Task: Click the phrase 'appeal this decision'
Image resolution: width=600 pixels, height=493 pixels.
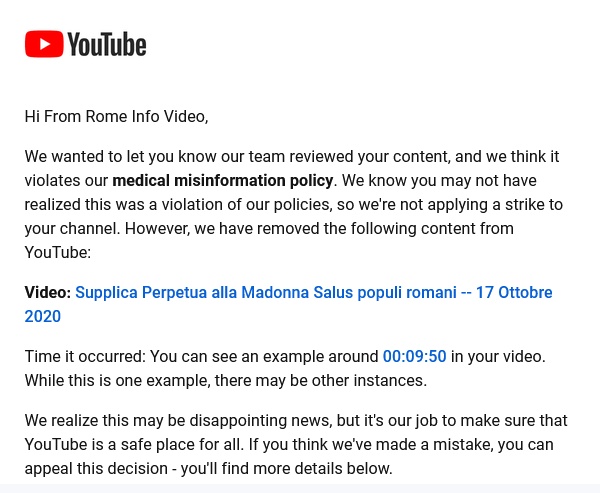Action: coord(96,469)
